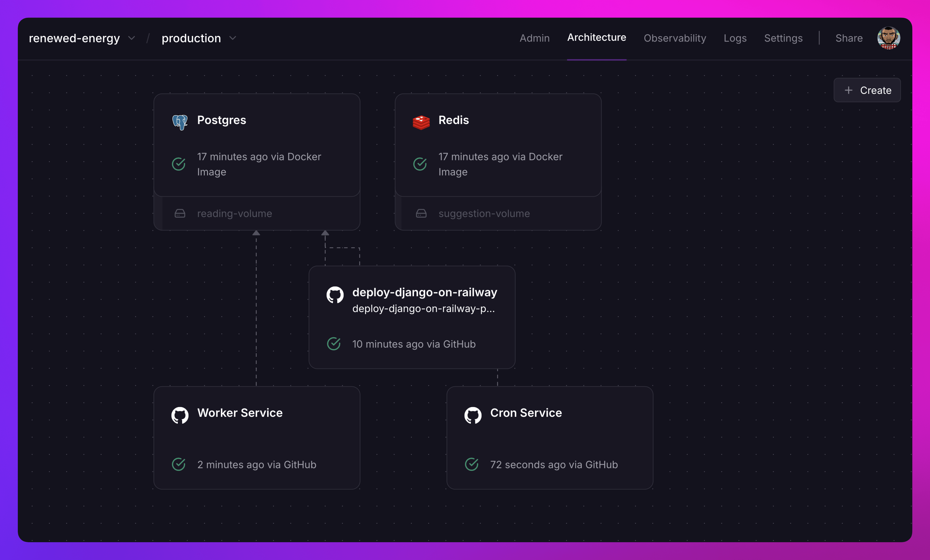Click the Share button

click(849, 38)
